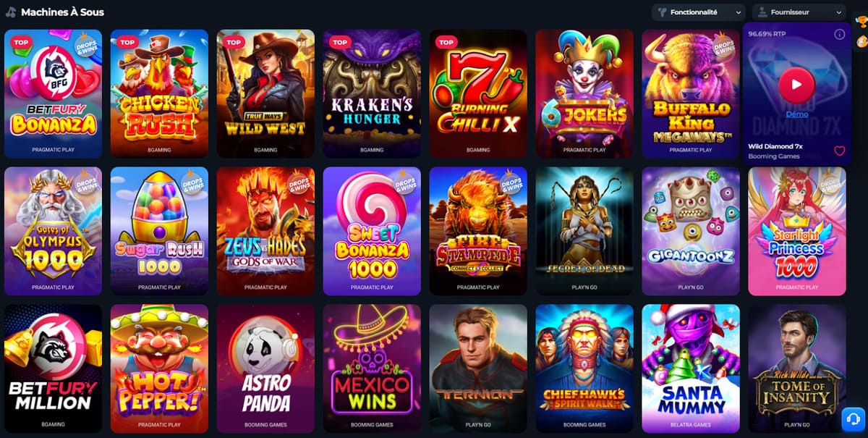Select the Mexico Wins game
The image size is (868, 438).
click(372, 368)
